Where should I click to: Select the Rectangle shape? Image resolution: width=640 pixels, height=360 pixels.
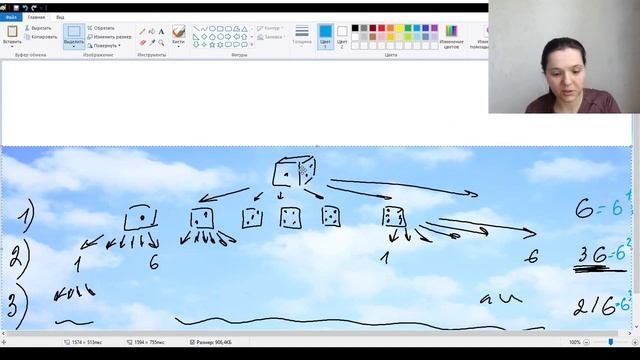220,29
